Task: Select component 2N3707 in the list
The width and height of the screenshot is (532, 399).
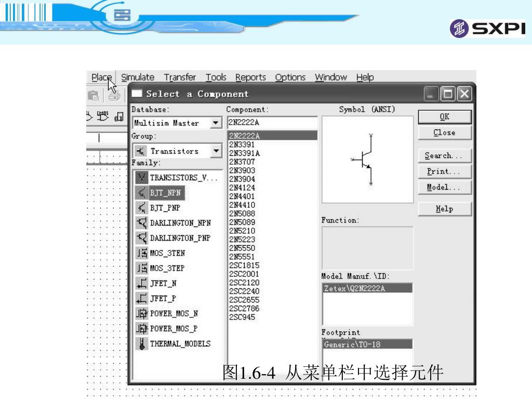Action: tap(242, 162)
